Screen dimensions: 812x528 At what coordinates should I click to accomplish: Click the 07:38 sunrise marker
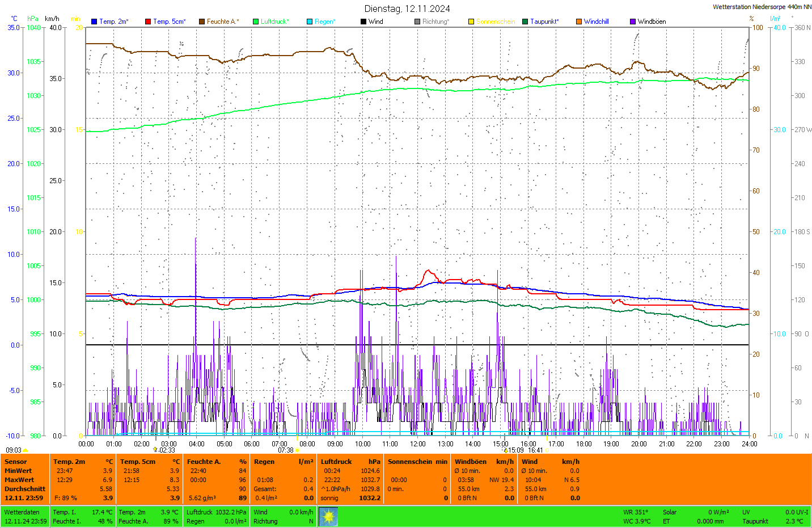click(297, 450)
